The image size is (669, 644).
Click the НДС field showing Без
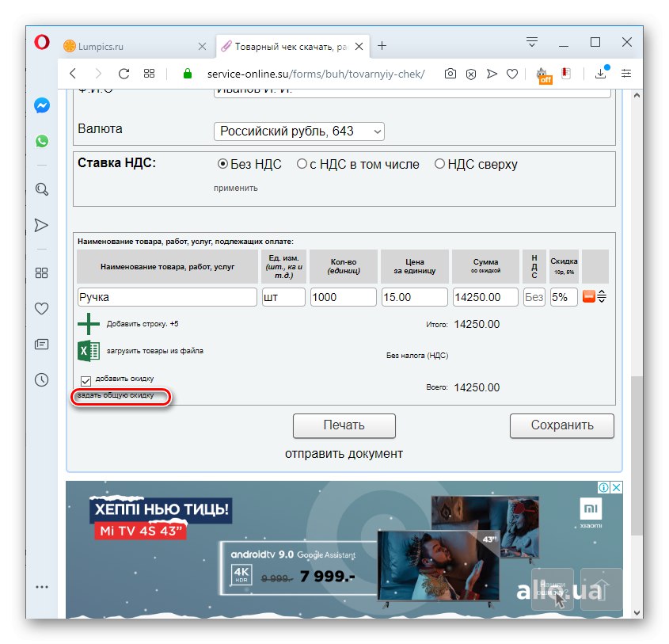click(534, 297)
